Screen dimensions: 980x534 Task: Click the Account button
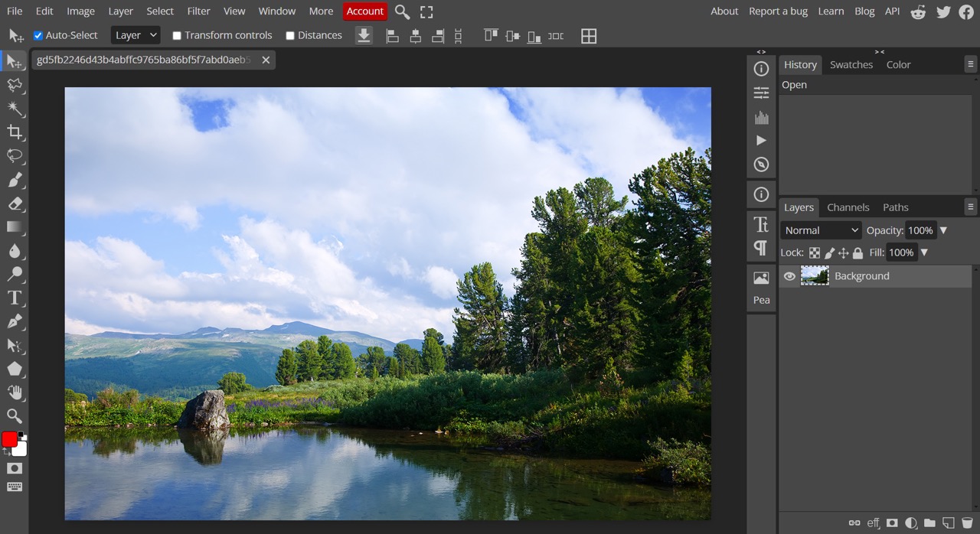click(x=364, y=11)
